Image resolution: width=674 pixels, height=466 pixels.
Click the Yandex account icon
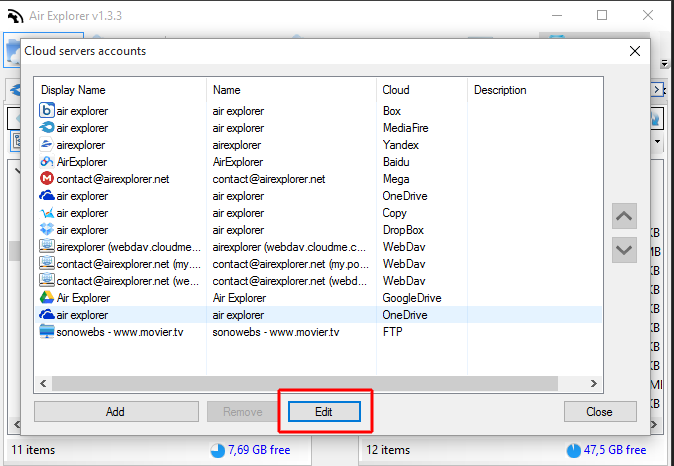pyautogui.click(x=47, y=145)
